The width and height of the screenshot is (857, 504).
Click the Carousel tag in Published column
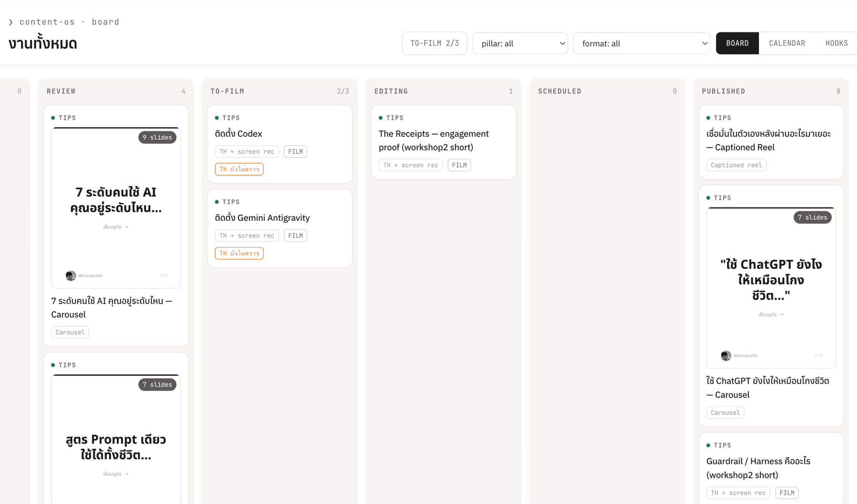coord(725,413)
